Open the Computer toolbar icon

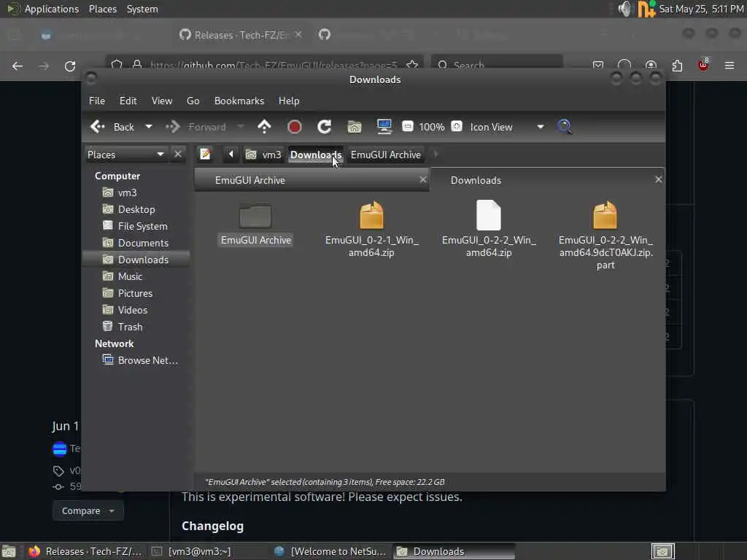(384, 127)
